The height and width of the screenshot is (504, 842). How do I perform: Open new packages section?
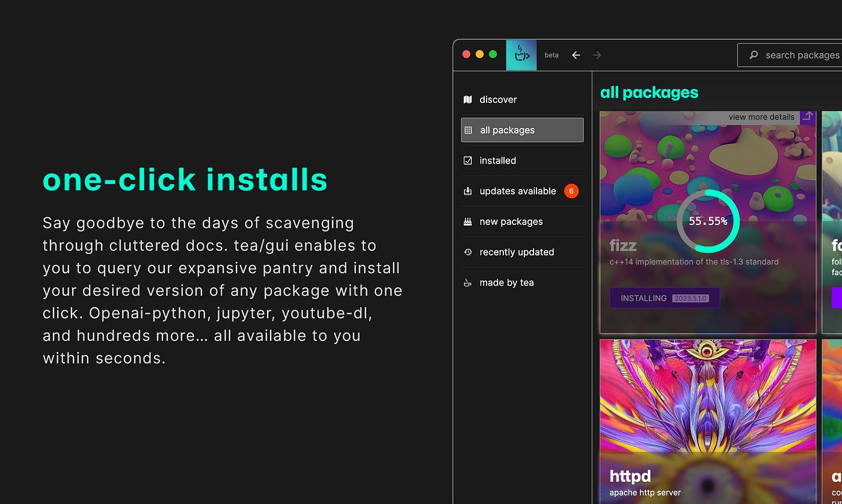(x=522, y=221)
